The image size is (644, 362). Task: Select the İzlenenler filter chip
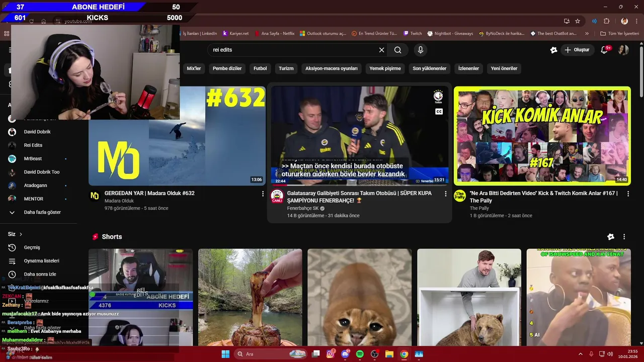tap(468, 68)
